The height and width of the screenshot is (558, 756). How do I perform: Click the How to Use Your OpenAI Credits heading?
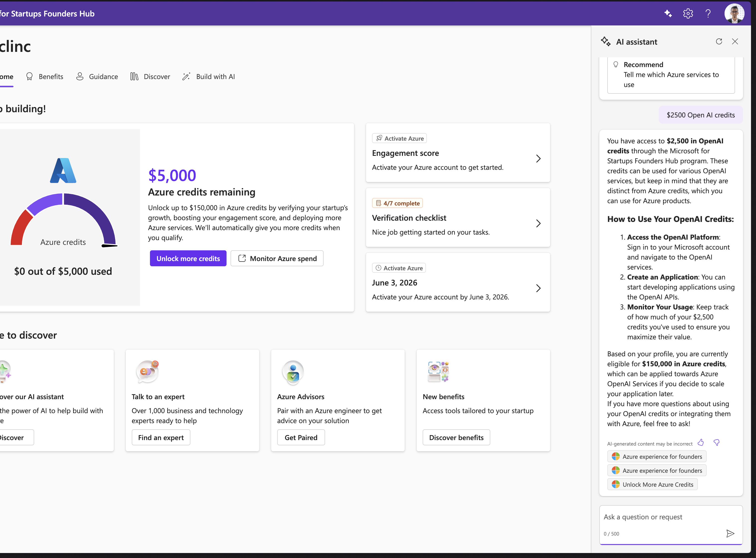click(670, 219)
